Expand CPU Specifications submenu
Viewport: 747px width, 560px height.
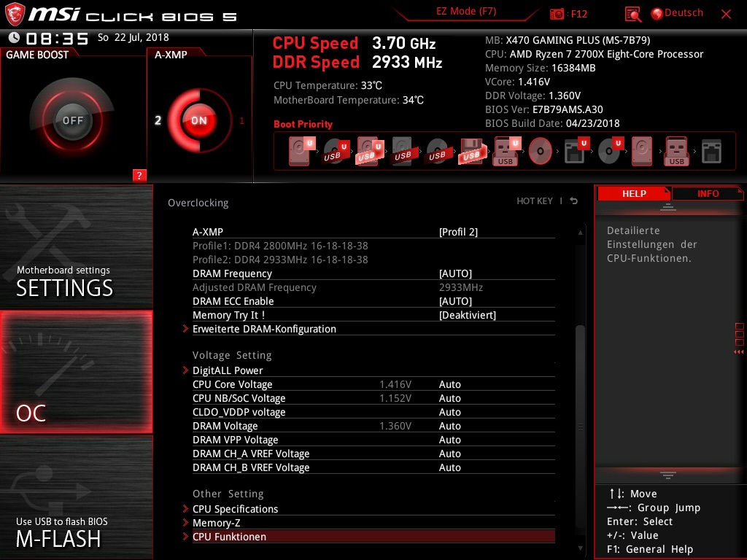(373, 509)
